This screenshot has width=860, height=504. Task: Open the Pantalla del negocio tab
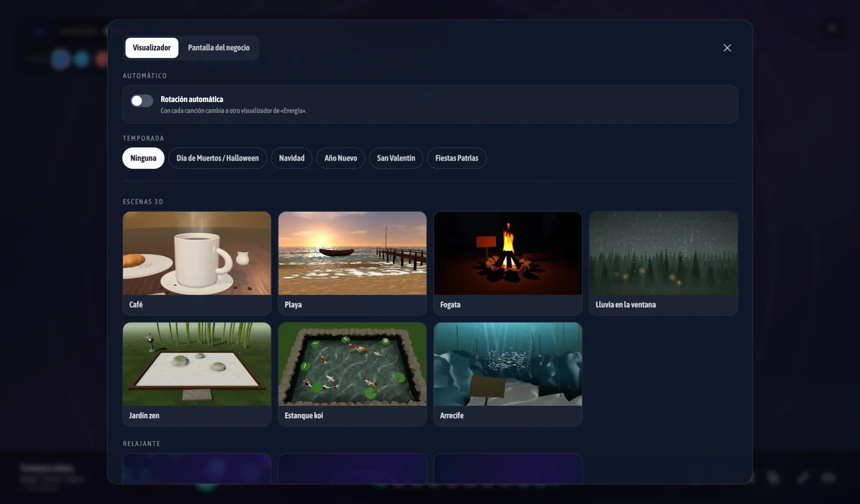pyautogui.click(x=219, y=48)
